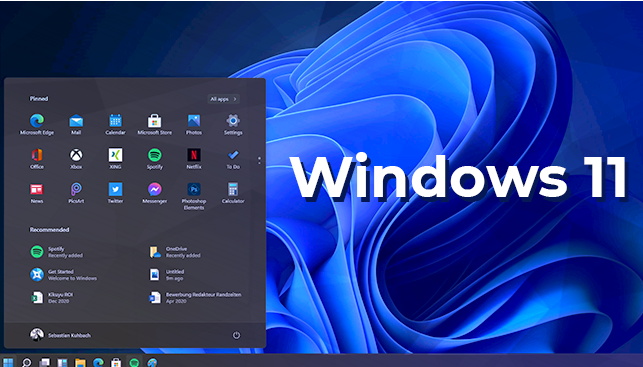This screenshot has height=367, width=643.
Task: Open the Xbox app
Action: point(76,159)
